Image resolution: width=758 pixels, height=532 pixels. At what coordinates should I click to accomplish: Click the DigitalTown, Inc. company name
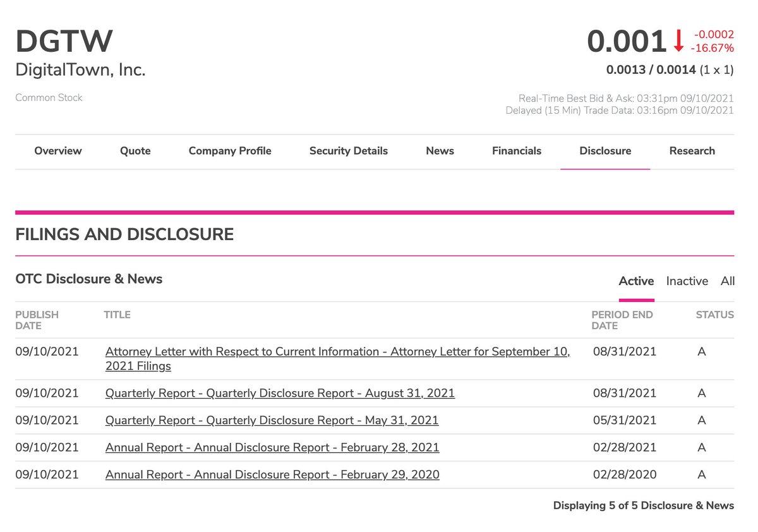(x=80, y=70)
